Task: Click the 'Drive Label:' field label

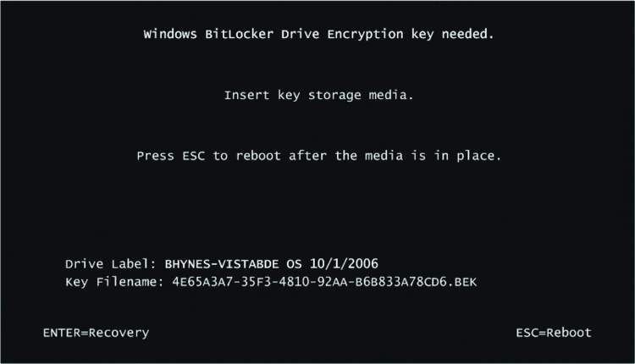Action: click(x=111, y=264)
